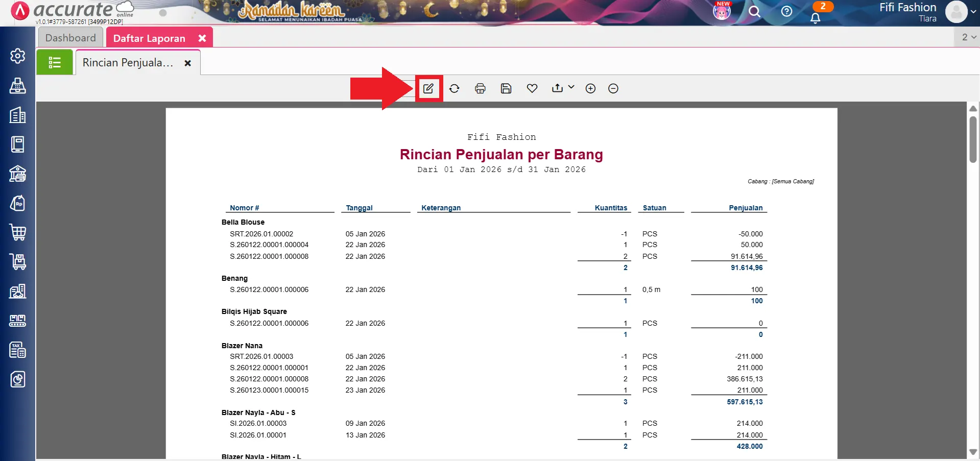
Task: Save the report with the floppy disk icon
Action: pyautogui.click(x=506, y=88)
